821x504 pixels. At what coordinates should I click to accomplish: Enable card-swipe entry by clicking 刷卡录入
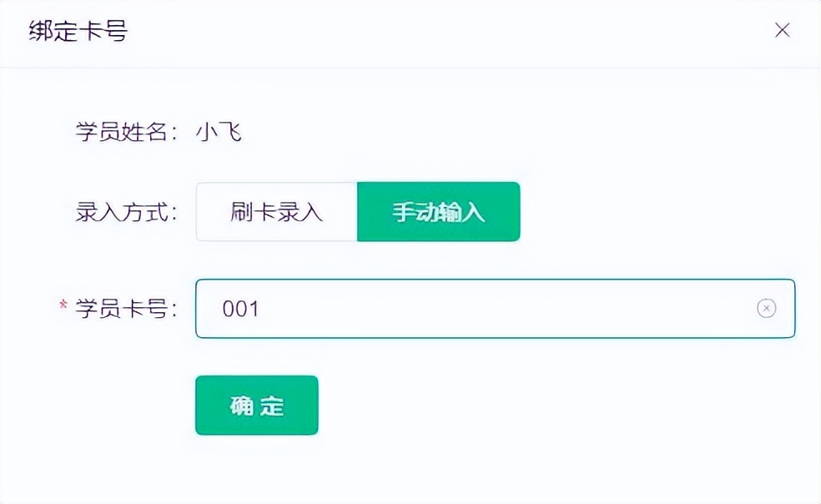tap(275, 212)
